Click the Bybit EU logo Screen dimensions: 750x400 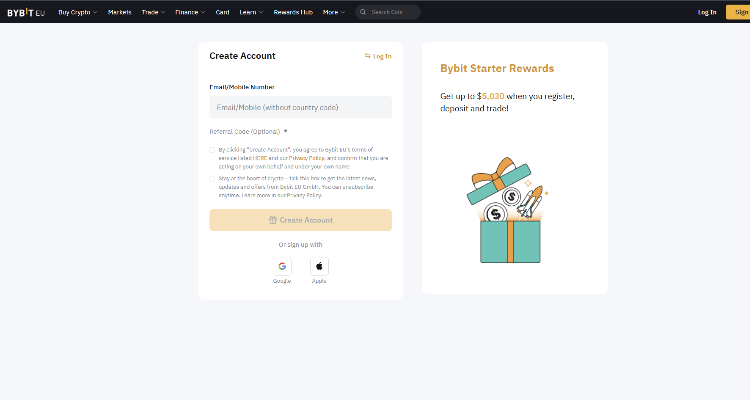pyautogui.click(x=27, y=12)
